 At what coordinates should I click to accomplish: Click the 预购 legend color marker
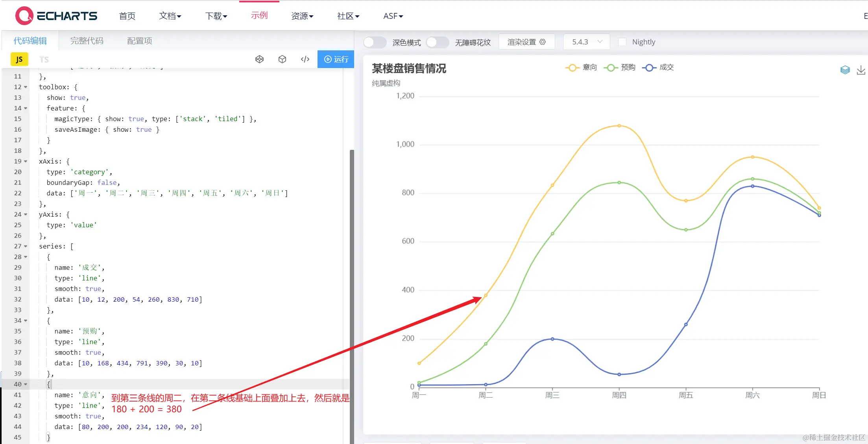(611, 68)
